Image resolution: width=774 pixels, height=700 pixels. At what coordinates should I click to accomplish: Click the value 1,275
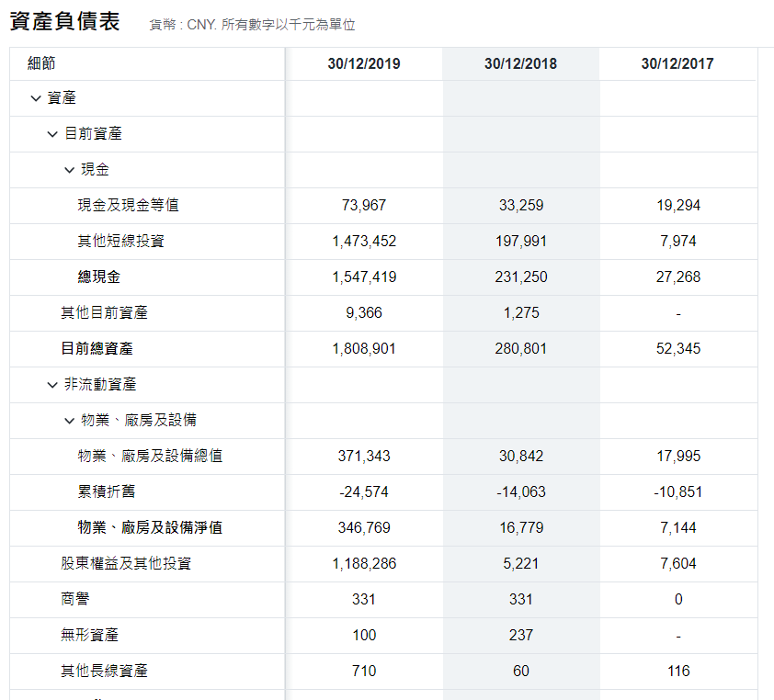(521, 312)
